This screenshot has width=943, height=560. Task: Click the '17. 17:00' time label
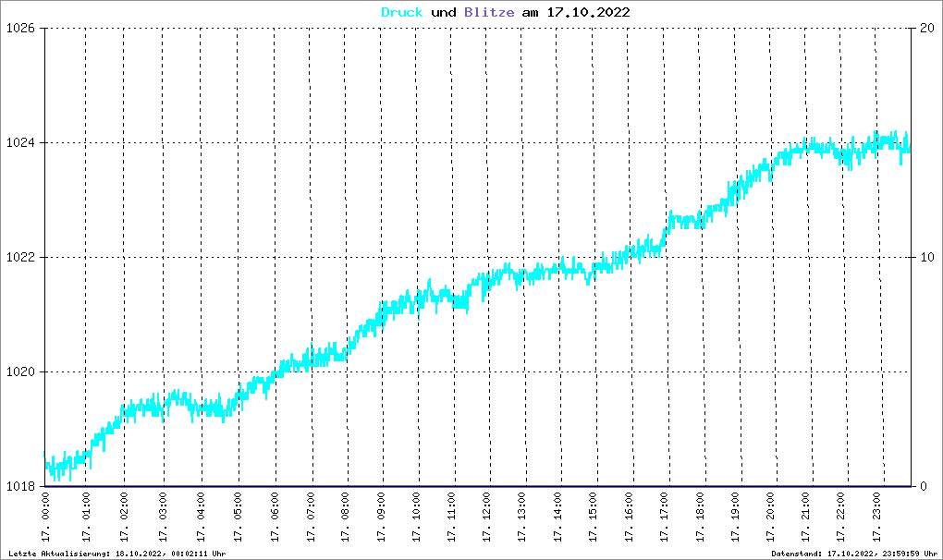point(664,517)
